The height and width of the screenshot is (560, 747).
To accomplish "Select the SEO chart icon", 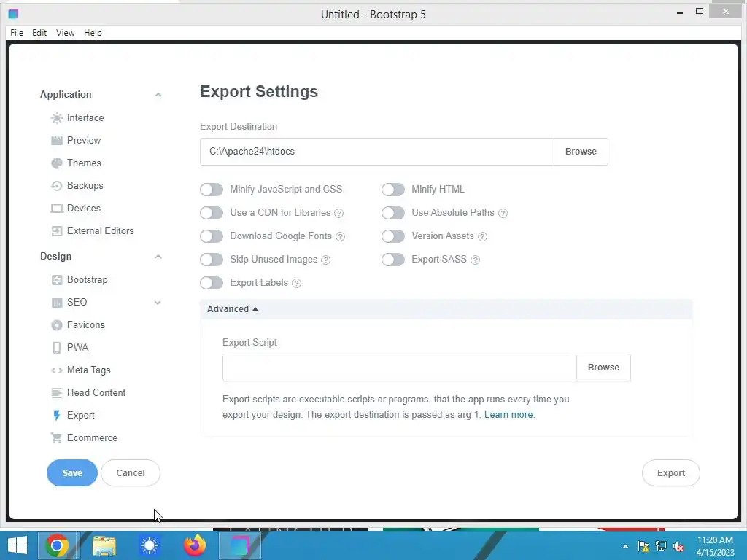I will 57,303.
